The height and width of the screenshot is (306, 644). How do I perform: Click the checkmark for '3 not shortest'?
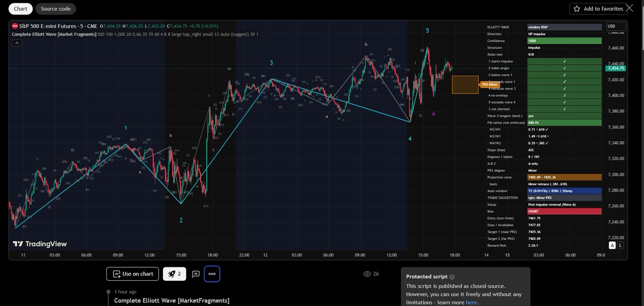point(564,109)
